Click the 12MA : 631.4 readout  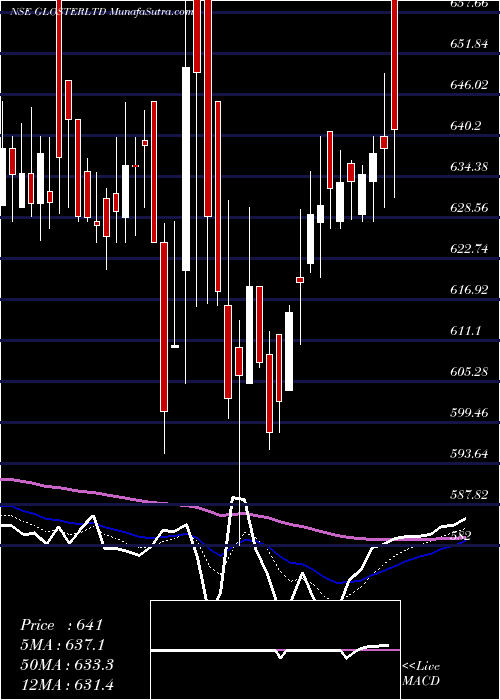67,684
